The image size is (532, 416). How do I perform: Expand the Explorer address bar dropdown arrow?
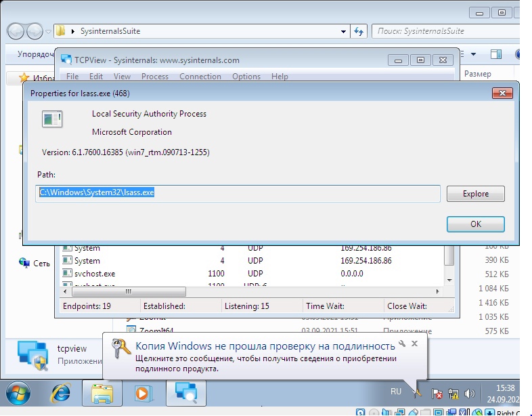[x=343, y=32]
